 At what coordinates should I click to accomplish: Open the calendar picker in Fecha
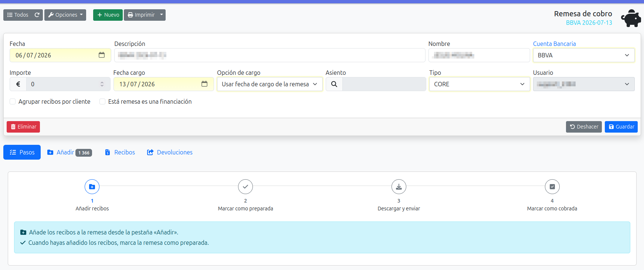point(102,55)
